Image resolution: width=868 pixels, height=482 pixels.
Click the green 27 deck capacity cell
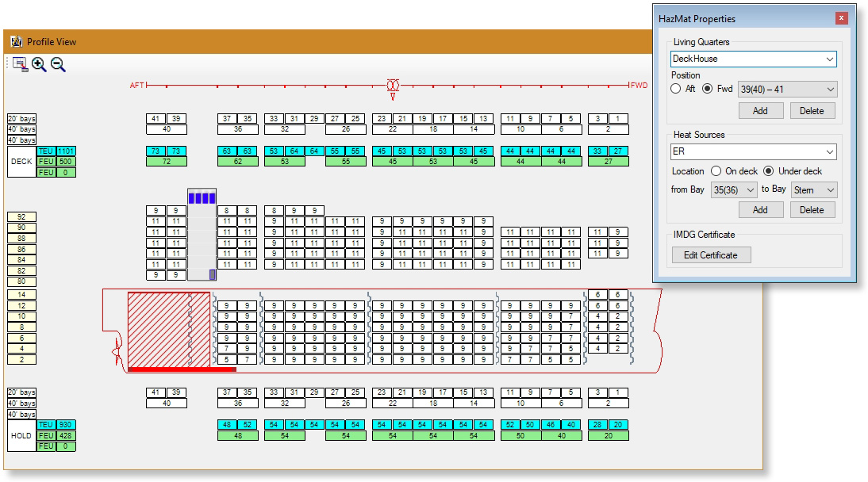(609, 162)
